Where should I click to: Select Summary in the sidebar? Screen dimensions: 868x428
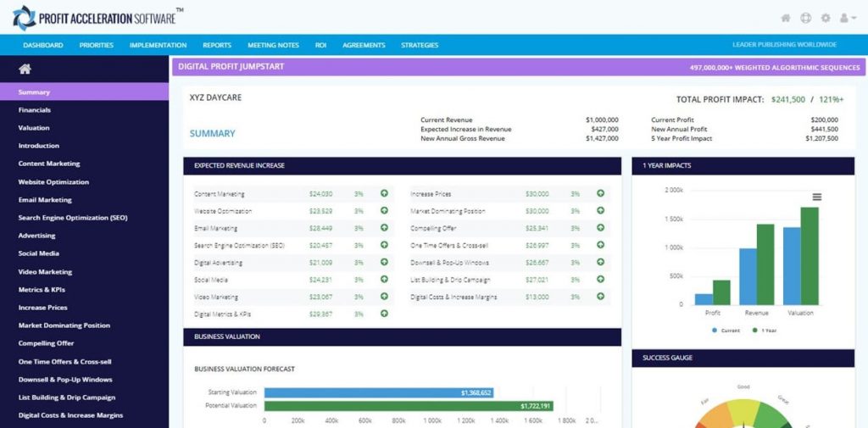pos(84,92)
